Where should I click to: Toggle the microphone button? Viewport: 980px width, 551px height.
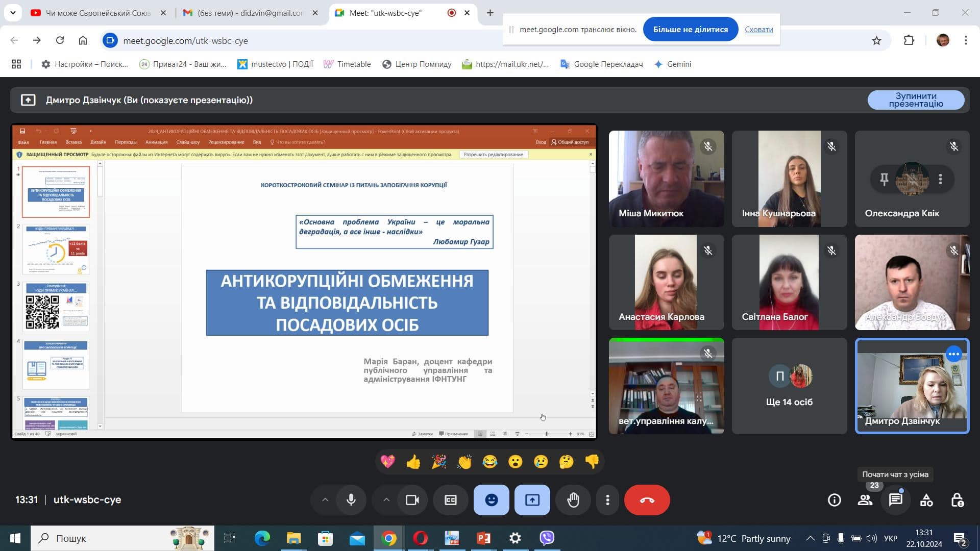pos(351,500)
